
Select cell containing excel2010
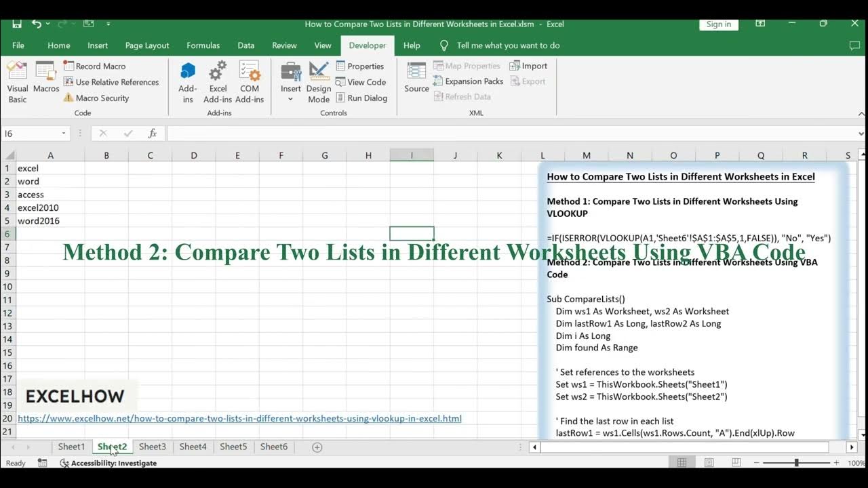(x=50, y=207)
